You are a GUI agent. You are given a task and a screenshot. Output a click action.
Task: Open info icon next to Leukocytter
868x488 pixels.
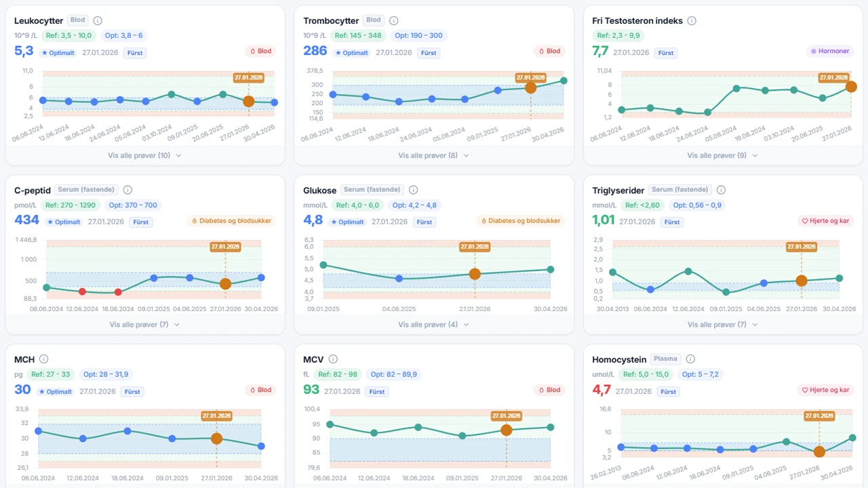(x=98, y=21)
